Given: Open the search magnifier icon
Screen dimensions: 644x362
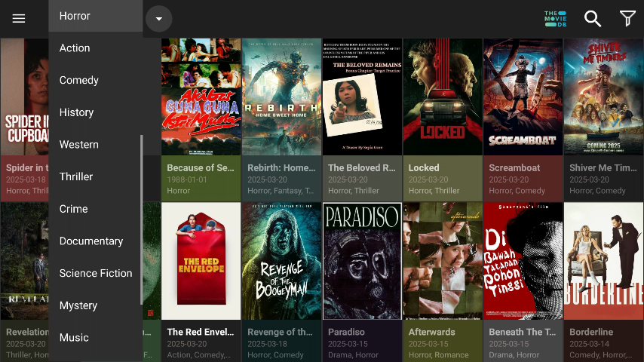Looking at the screenshot, I should (593, 19).
